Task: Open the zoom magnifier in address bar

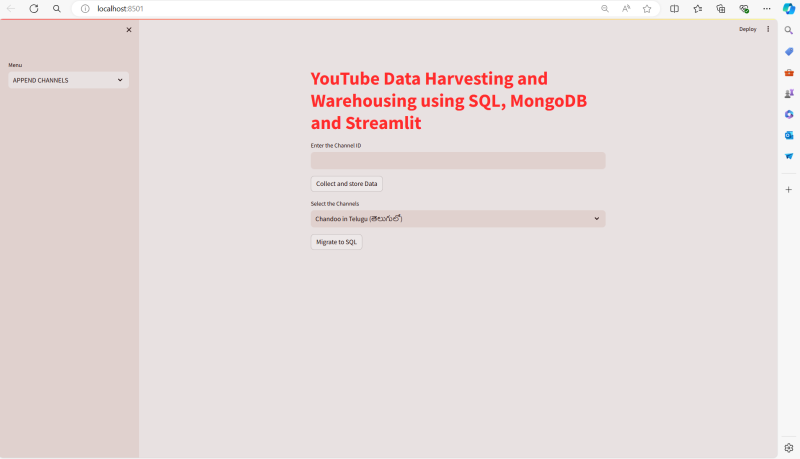Action: [x=605, y=9]
